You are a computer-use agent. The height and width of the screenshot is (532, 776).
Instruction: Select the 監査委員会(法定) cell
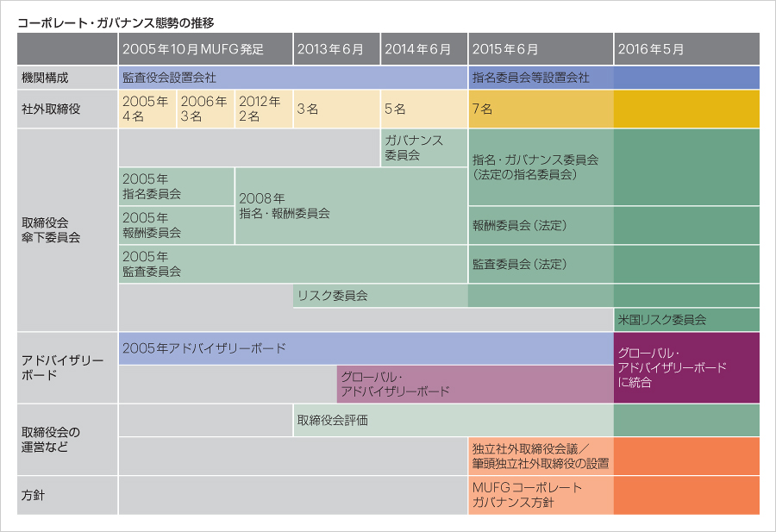coord(614,264)
